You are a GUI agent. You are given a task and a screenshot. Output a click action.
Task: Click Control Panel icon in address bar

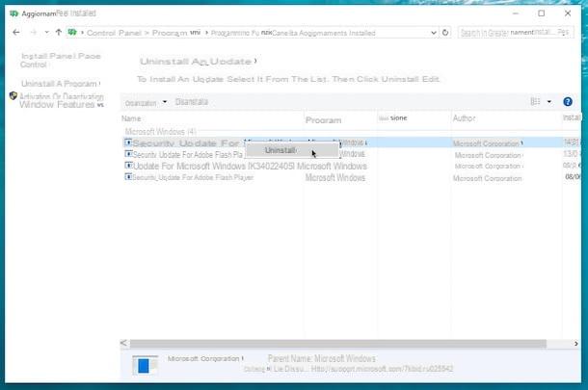click(72, 33)
